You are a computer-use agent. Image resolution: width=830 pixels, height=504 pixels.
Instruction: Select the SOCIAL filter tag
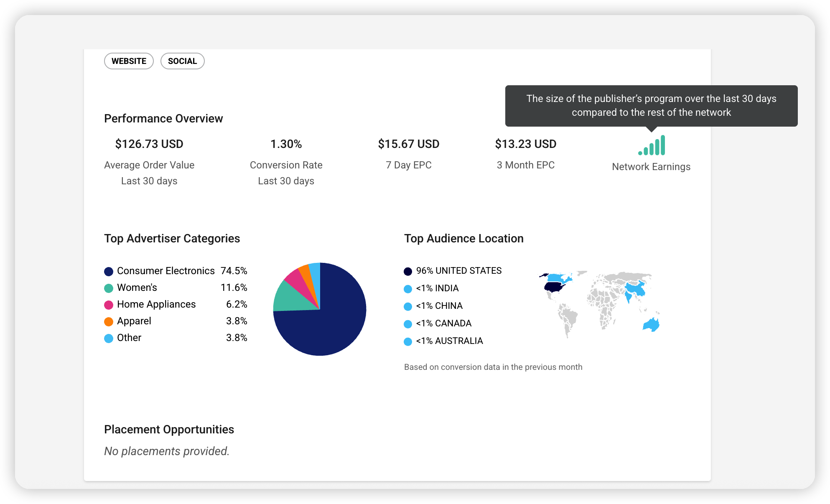point(182,61)
